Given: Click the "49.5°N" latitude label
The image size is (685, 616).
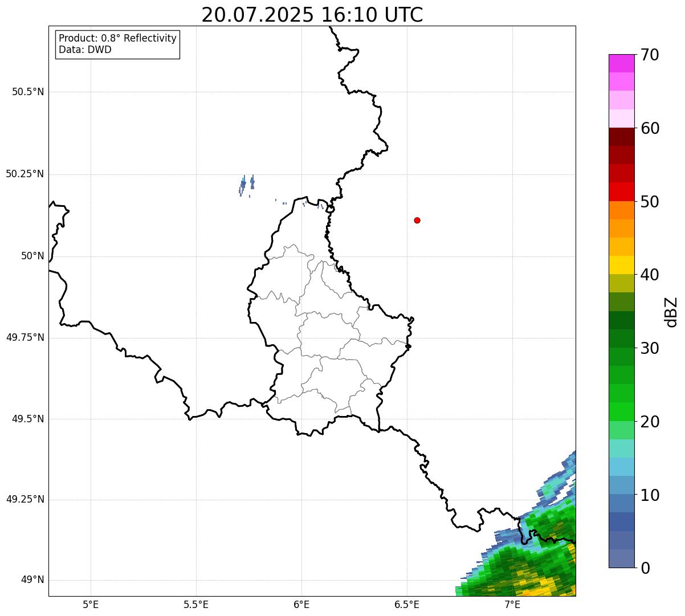Looking at the screenshot, I should (28, 419).
